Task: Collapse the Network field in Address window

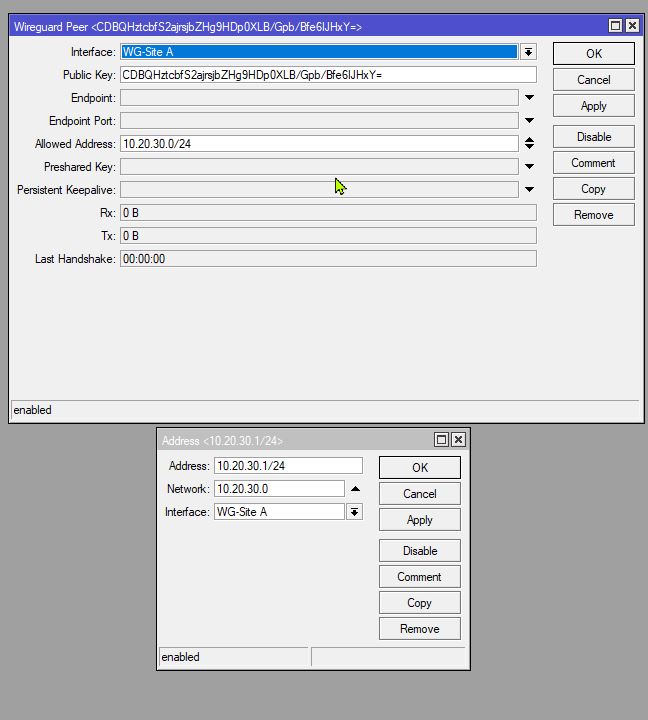Action: click(355, 489)
